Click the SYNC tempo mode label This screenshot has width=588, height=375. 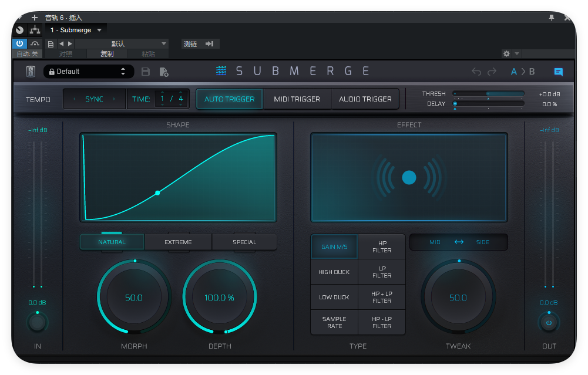94,99
